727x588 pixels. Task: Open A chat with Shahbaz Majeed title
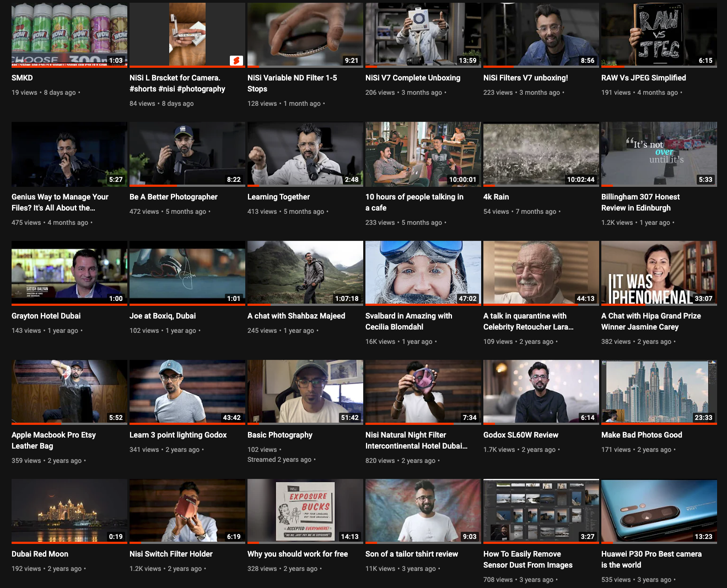(x=296, y=316)
